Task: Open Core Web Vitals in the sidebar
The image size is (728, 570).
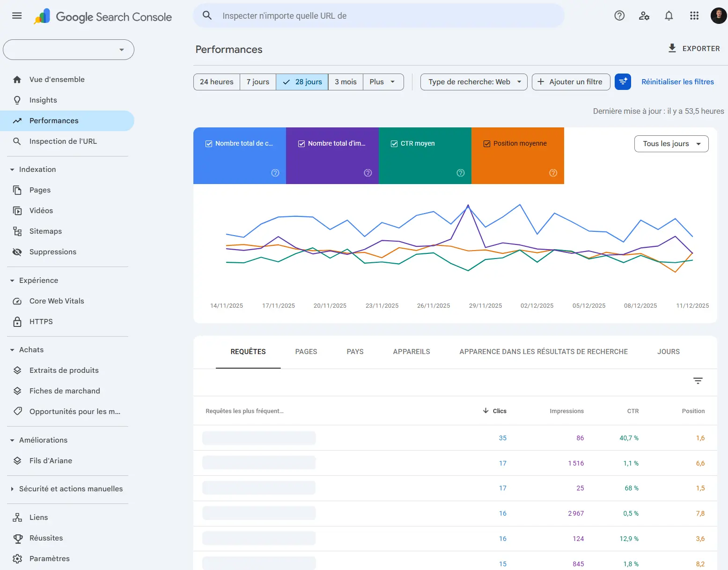Action: tap(56, 301)
